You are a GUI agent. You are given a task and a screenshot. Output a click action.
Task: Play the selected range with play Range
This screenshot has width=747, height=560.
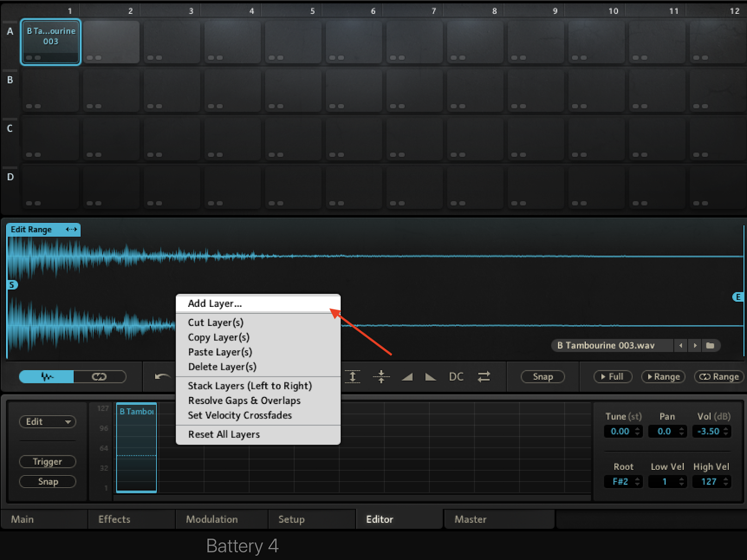663,376
